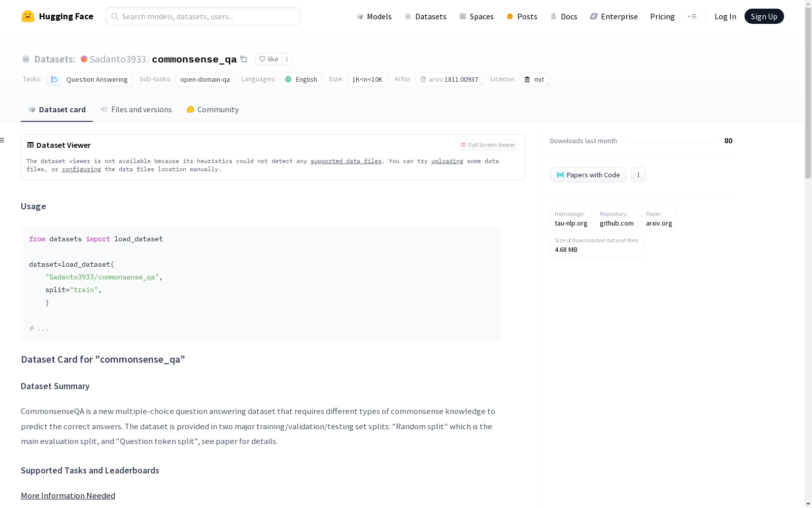Click the like count 1
The height and width of the screenshot is (508, 812).
click(x=287, y=59)
